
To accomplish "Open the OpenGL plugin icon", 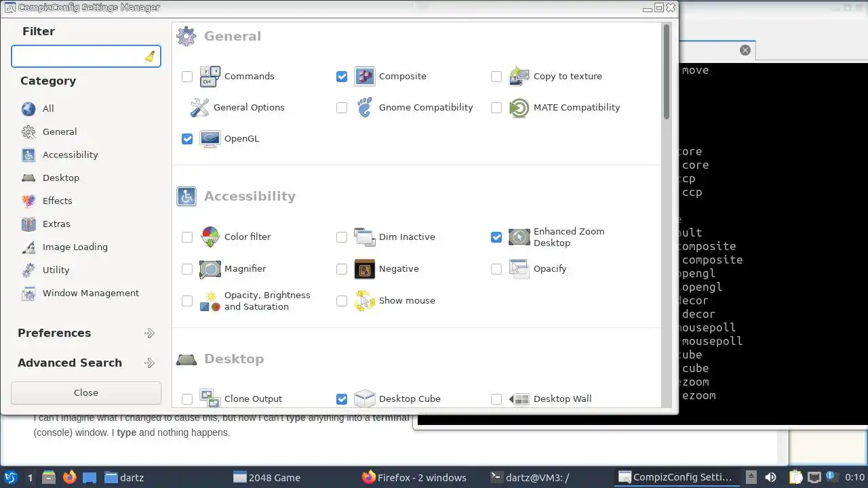I will pos(210,139).
